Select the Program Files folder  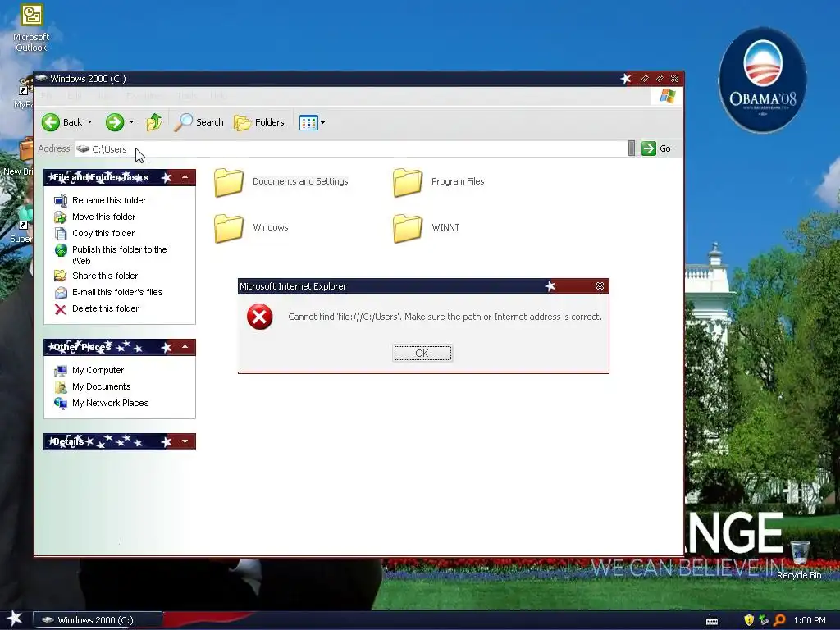point(438,181)
